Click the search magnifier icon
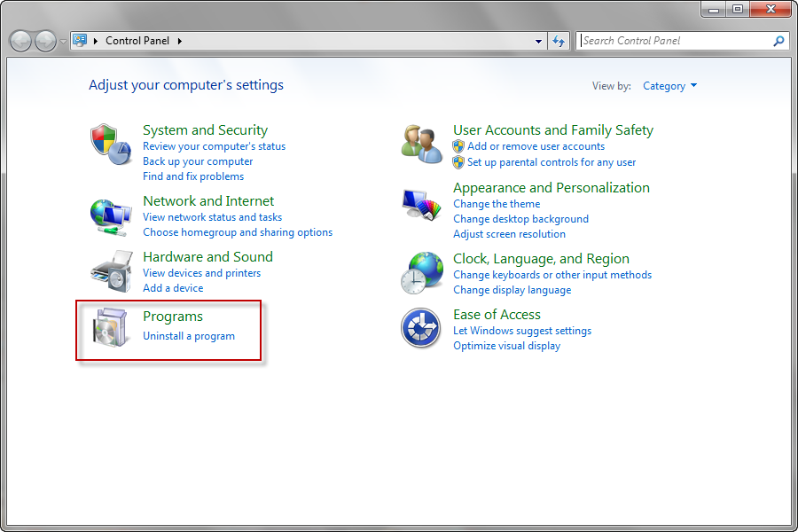 point(778,41)
